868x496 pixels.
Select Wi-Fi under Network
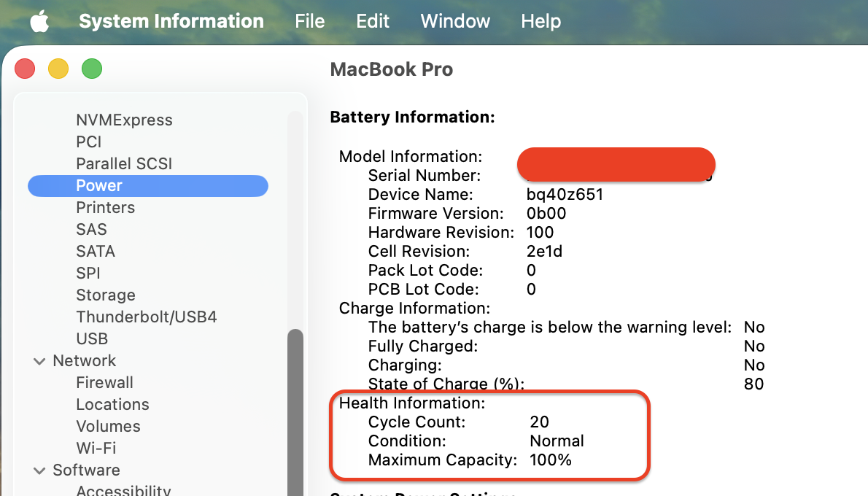[x=96, y=448]
